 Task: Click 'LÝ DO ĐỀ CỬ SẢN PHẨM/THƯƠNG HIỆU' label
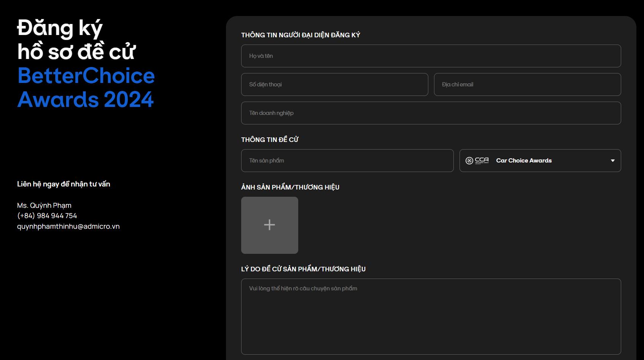pos(303,269)
